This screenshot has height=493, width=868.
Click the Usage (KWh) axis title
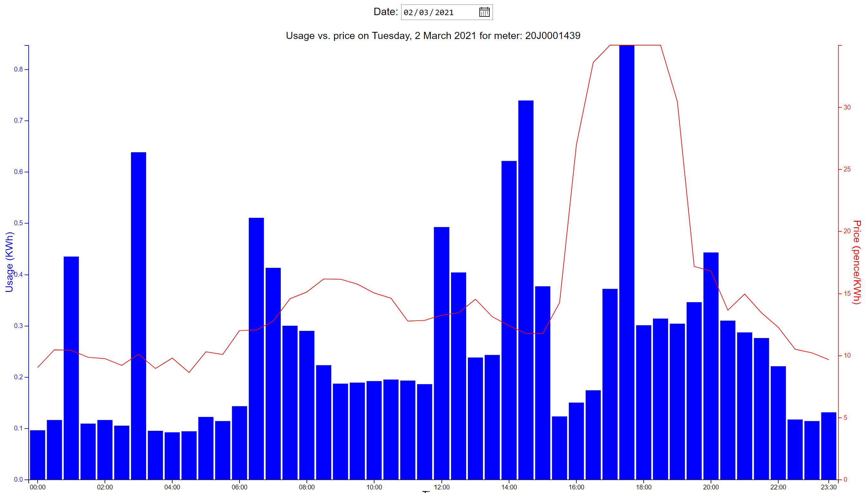point(9,262)
